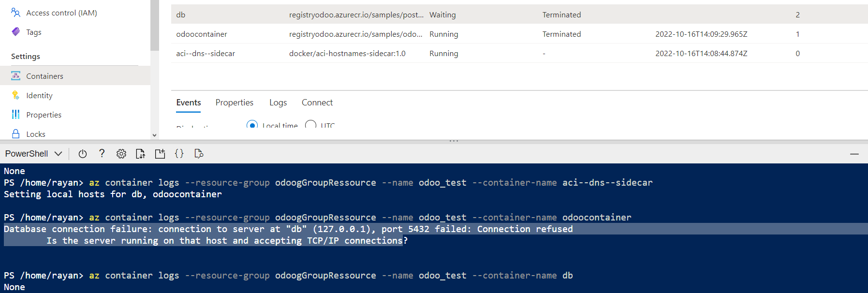The height and width of the screenshot is (293, 868).
Task: Select the UTC radio button
Action: pos(311,125)
